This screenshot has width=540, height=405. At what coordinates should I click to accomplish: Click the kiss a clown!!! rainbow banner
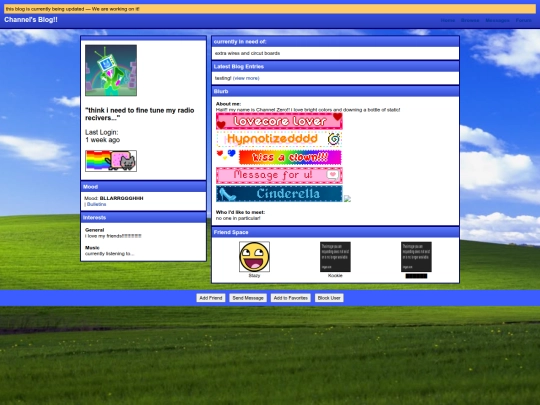tap(290, 157)
